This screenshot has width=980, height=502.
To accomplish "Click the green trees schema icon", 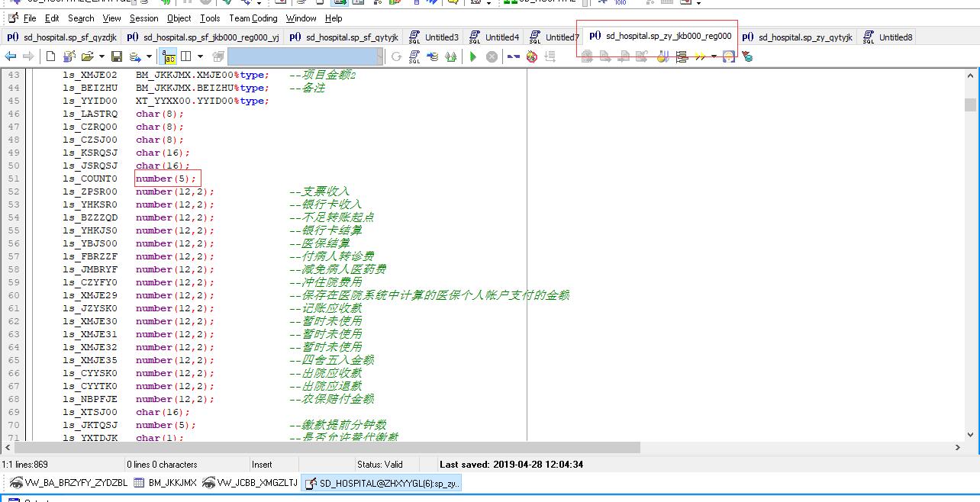I will (451, 56).
